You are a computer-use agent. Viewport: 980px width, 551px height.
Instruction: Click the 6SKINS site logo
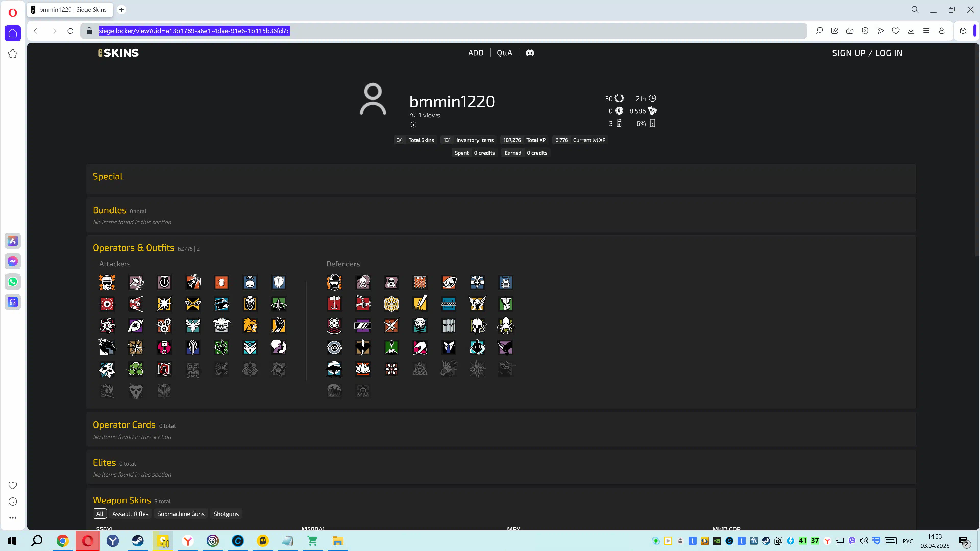click(118, 53)
